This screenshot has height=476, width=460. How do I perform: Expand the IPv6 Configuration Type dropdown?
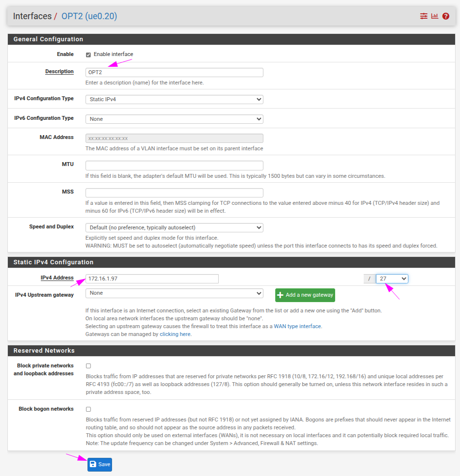(174, 119)
